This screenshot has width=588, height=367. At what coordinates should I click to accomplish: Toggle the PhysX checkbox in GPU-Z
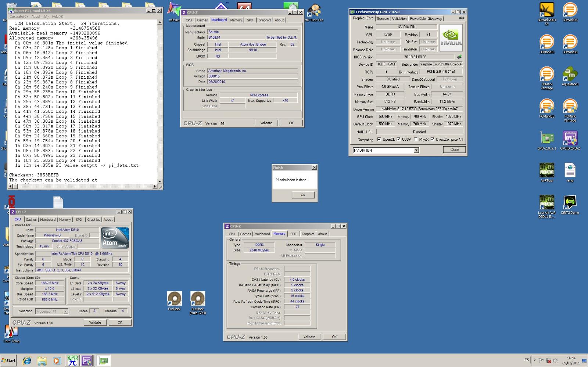[416, 139]
